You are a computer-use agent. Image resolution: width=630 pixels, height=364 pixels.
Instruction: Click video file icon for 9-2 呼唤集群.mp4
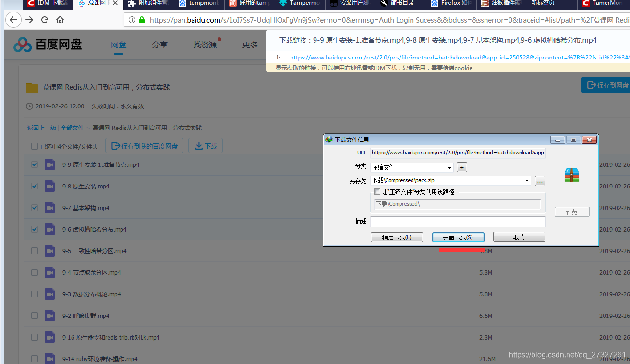coord(50,316)
